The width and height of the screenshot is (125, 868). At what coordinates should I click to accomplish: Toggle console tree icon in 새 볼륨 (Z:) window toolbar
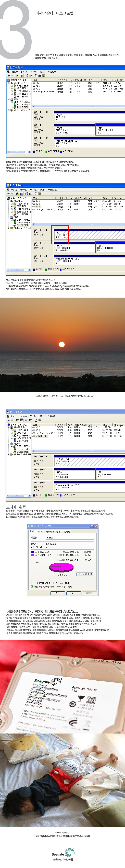tap(21, 420)
